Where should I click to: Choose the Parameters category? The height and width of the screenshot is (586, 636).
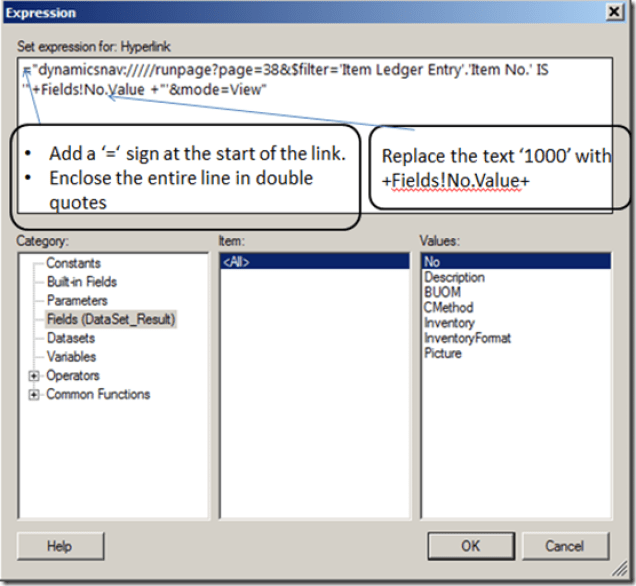(77, 300)
